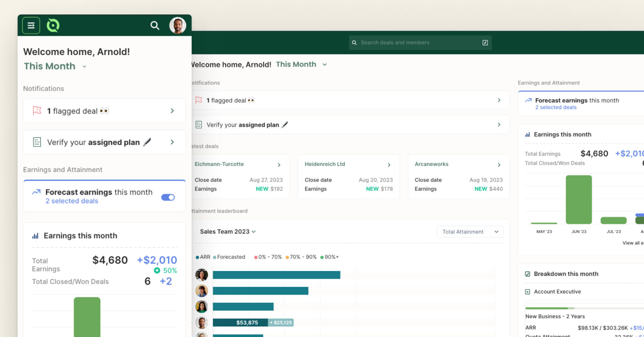Click the trend arrow icon on Forecast earnings

[36, 192]
